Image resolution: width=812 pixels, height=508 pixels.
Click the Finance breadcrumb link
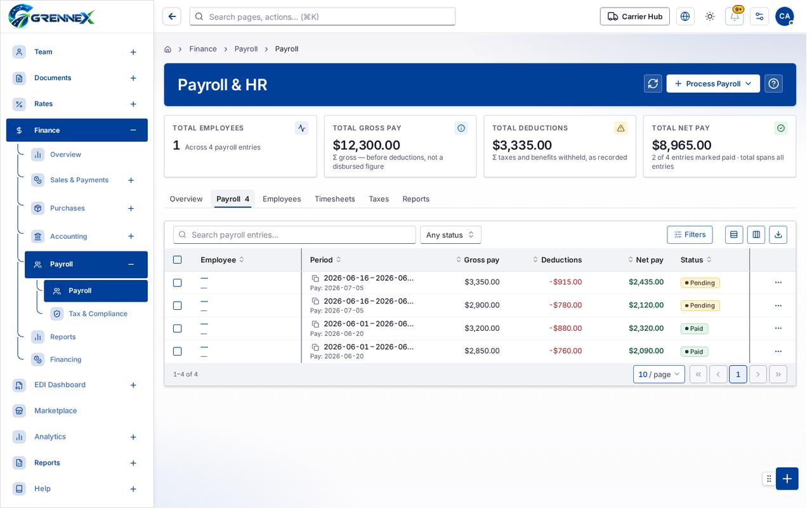point(203,49)
